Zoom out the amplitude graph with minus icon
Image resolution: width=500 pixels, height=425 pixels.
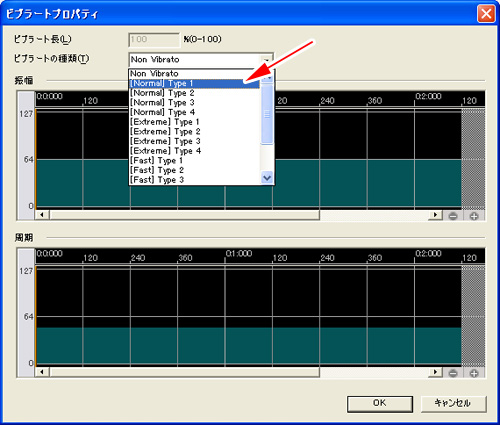coord(453,216)
